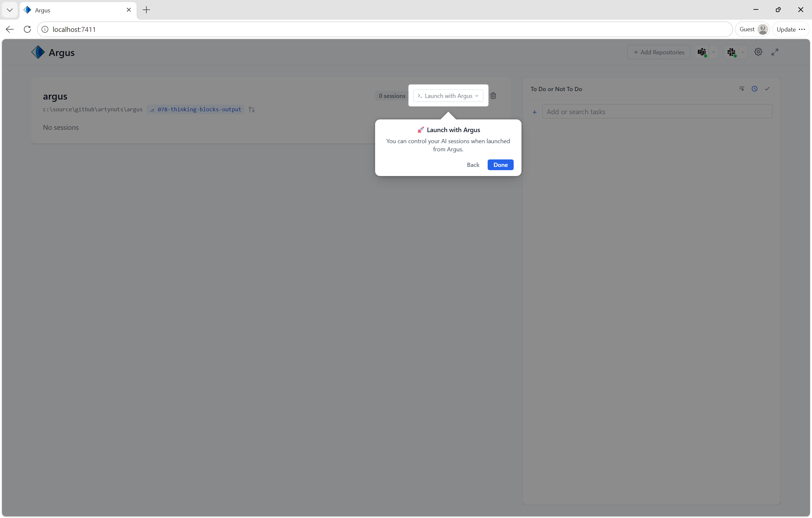Minimize the browser window
812x518 pixels.
[756, 10]
